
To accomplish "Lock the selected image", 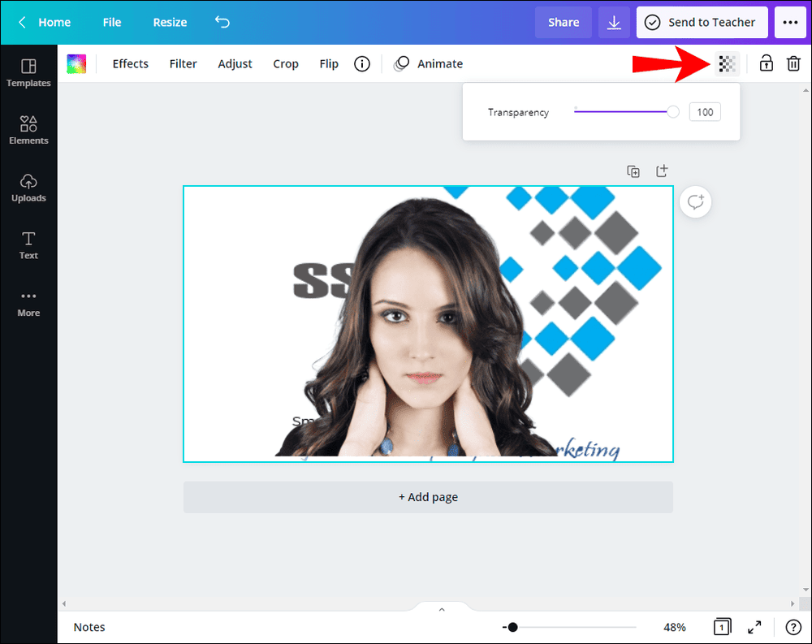I will point(766,63).
